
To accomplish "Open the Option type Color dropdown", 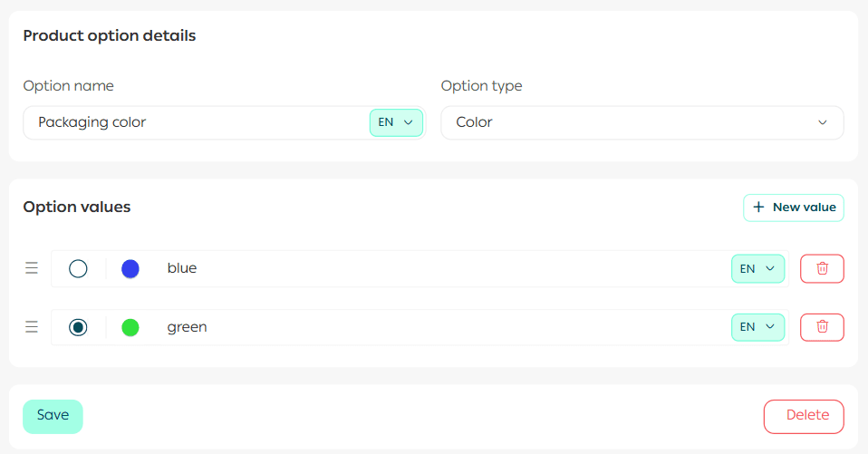I will point(641,122).
